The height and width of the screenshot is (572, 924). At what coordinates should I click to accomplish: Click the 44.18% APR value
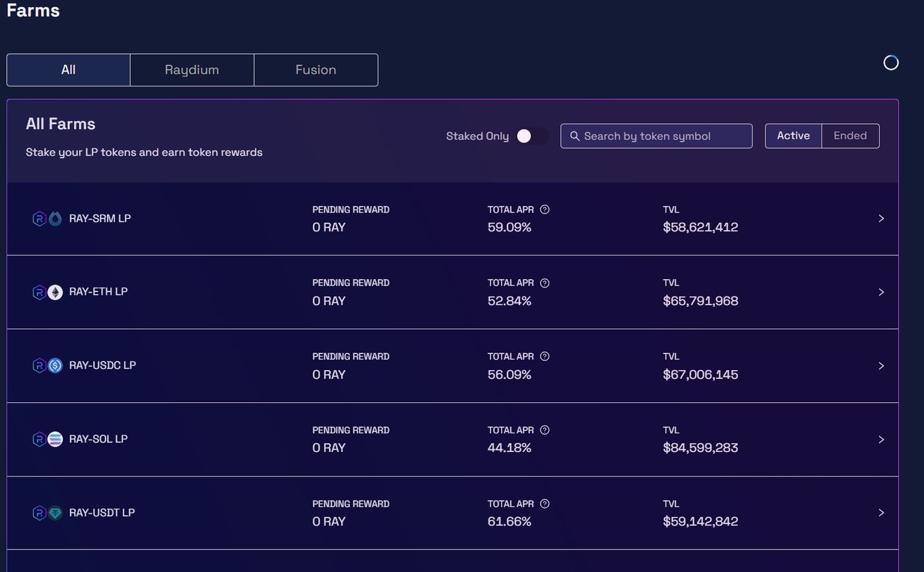point(510,448)
